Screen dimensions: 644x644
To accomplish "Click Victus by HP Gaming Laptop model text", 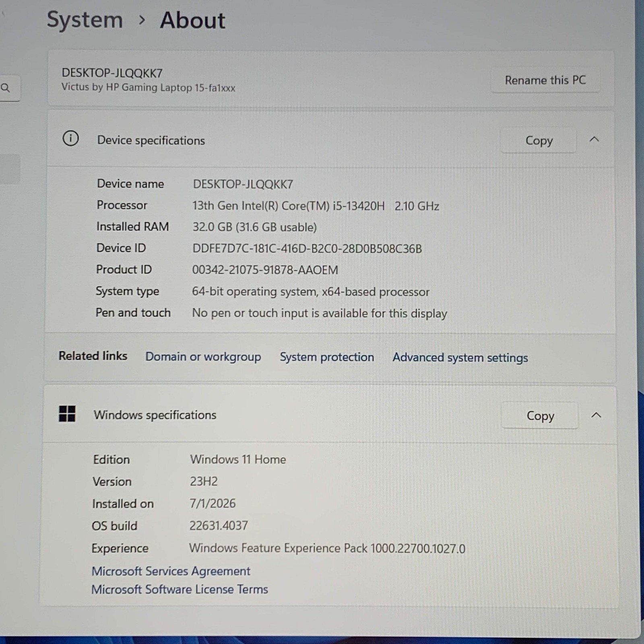I will pos(148,87).
